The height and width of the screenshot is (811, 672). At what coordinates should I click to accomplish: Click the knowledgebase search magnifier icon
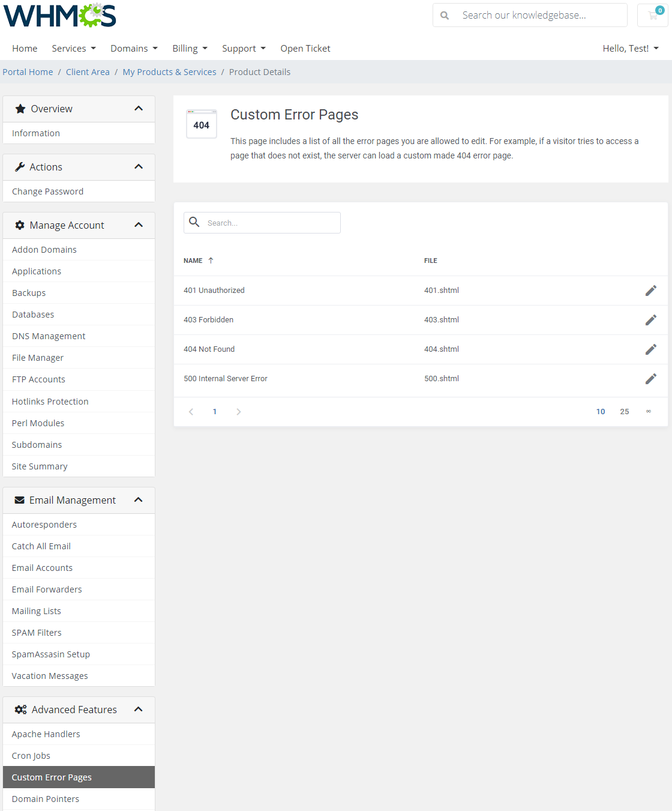tap(445, 16)
